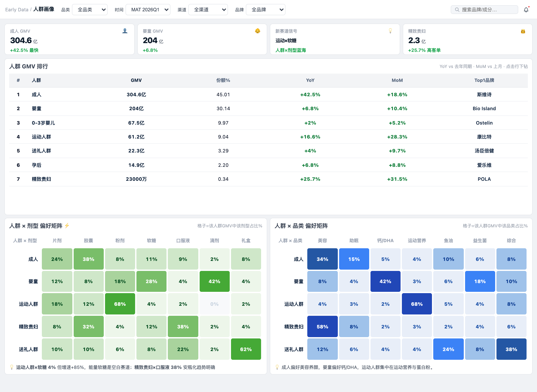Open the 时间 MAT 2026Q1 dropdown
The image size is (537, 392).
click(148, 10)
